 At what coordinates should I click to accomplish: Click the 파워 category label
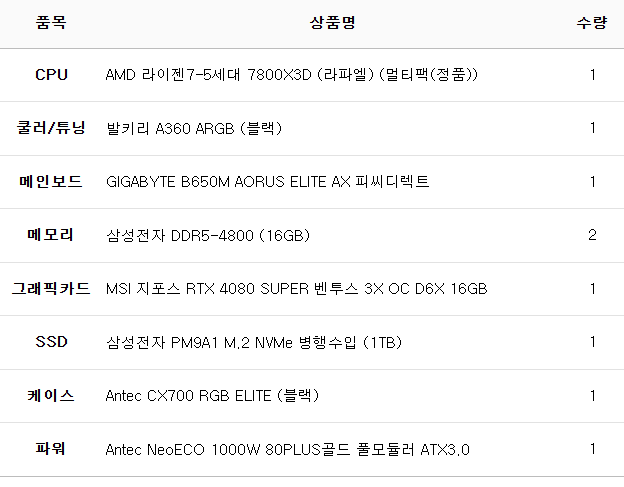[51, 449]
